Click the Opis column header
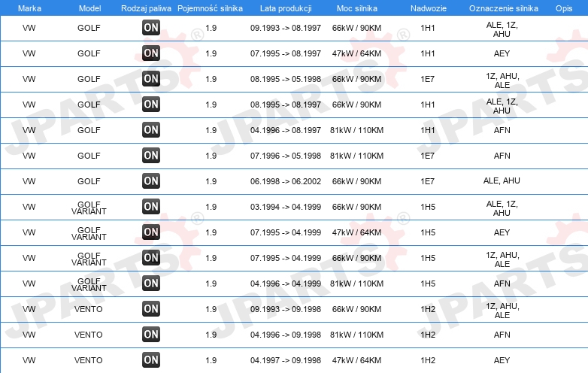Image resolution: width=588 pixels, height=373 pixels. [564, 8]
